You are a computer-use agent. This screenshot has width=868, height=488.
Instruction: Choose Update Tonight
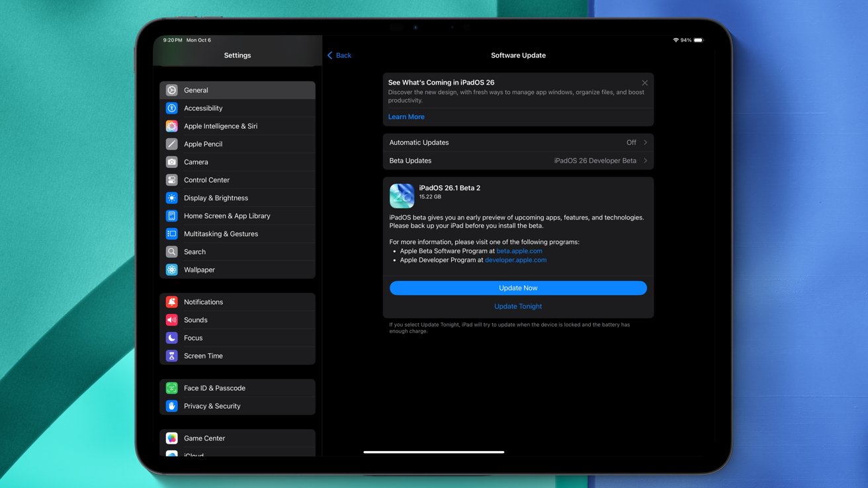click(518, 306)
